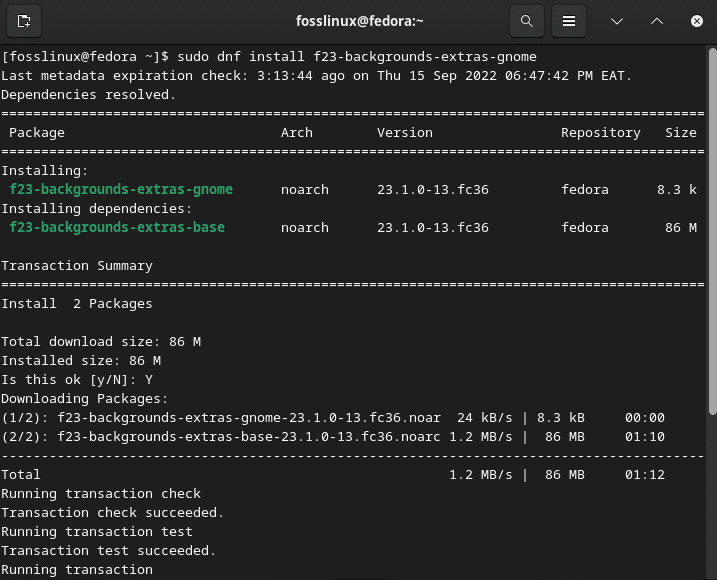Click the Repository column header

[x=601, y=133]
